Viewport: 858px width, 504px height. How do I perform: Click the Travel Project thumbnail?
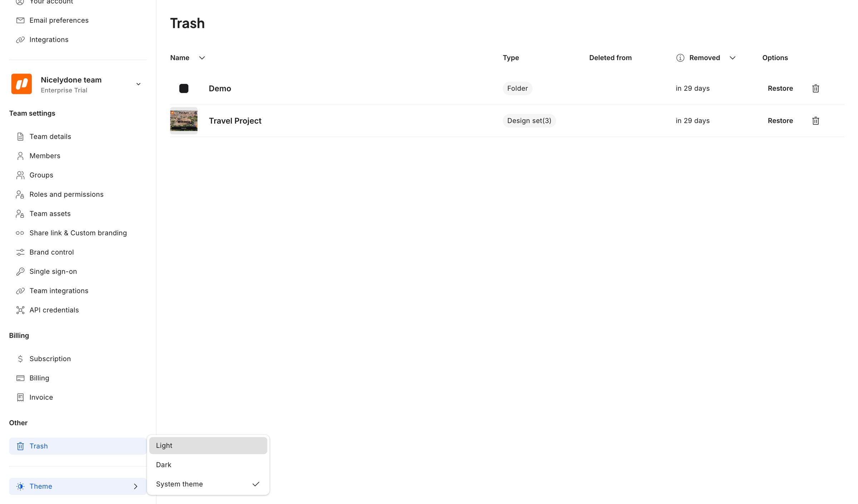coord(184,121)
